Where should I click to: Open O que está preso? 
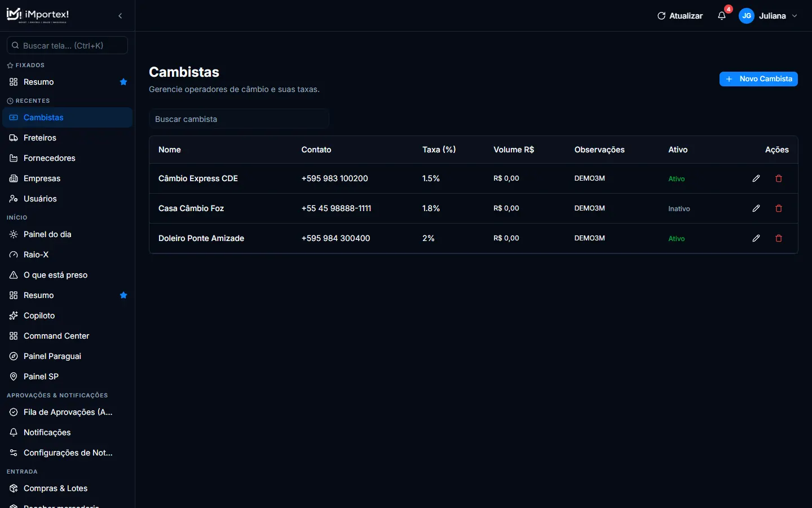click(68, 275)
